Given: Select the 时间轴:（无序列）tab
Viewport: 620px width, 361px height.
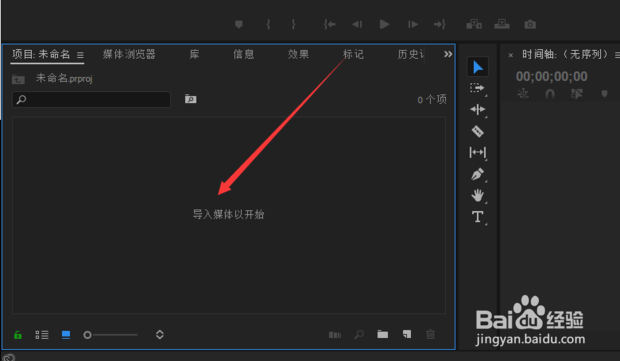Looking at the screenshot, I should pos(565,54).
